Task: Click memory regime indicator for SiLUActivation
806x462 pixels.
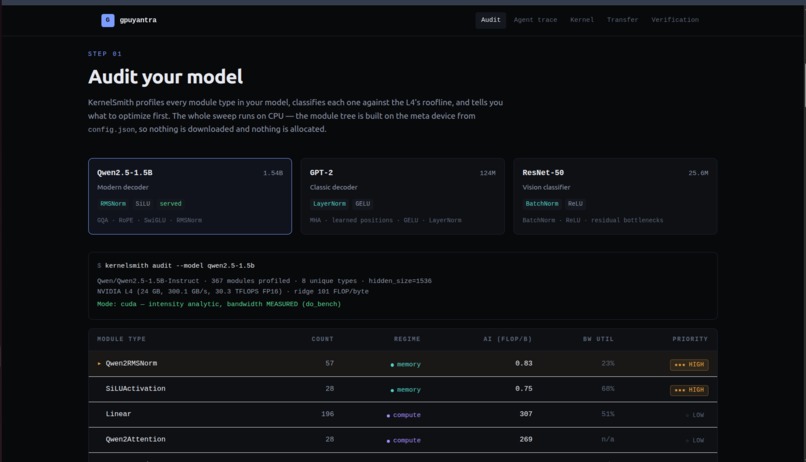Action: pyautogui.click(x=406, y=390)
